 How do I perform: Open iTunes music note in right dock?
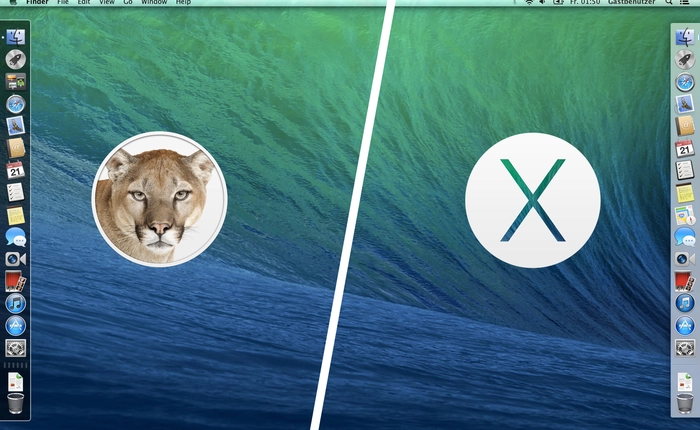click(685, 303)
